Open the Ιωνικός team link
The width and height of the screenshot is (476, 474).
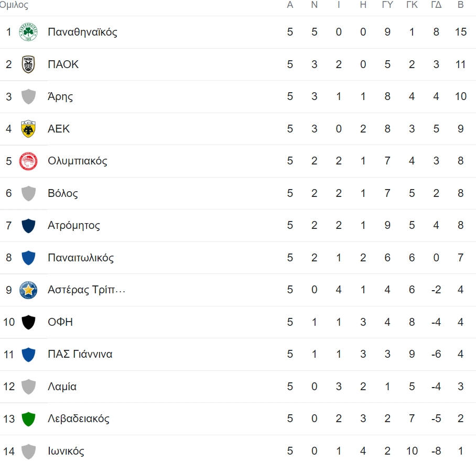(x=66, y=451)
